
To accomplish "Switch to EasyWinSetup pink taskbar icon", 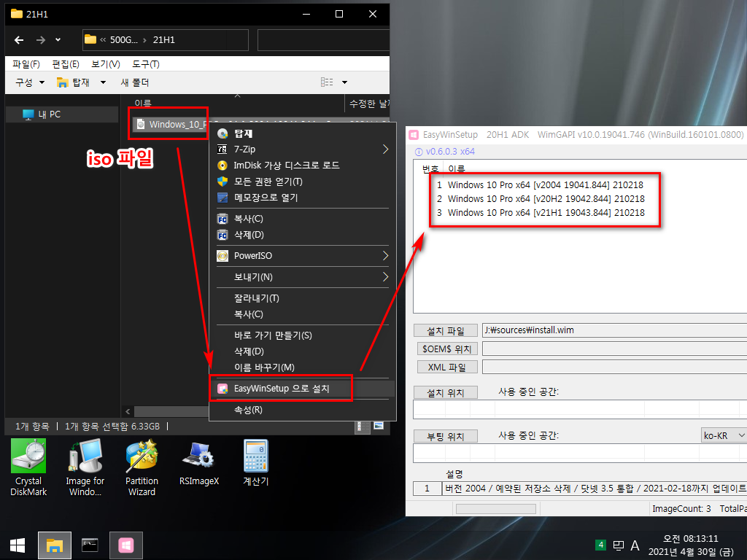I will (125, 545).
